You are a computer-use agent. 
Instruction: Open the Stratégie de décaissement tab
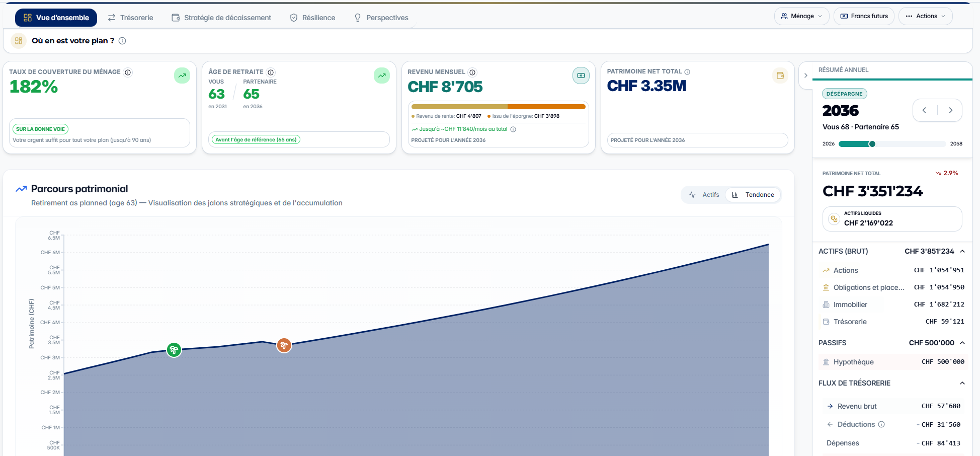coord(221,18)
